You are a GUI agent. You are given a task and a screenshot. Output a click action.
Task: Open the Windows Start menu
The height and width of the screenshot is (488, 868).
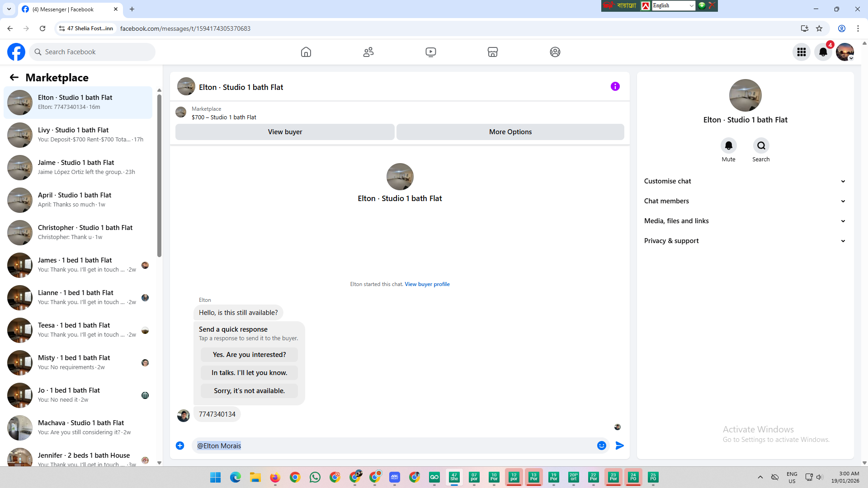tap(216, 477)
